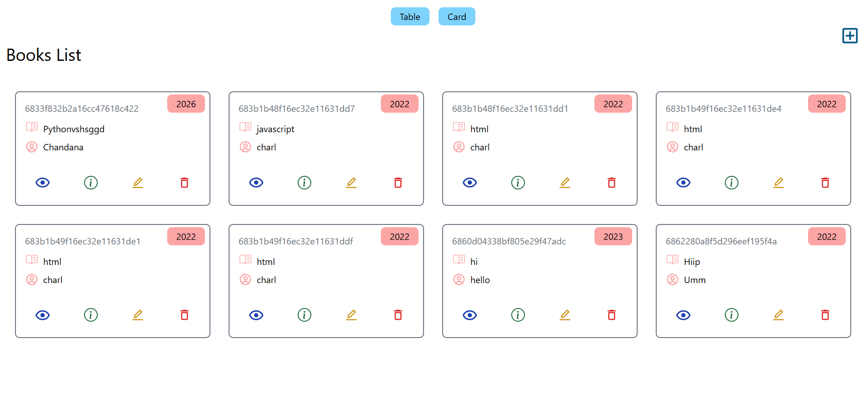View the javascript book via eye icon

[x=256, y=183]
